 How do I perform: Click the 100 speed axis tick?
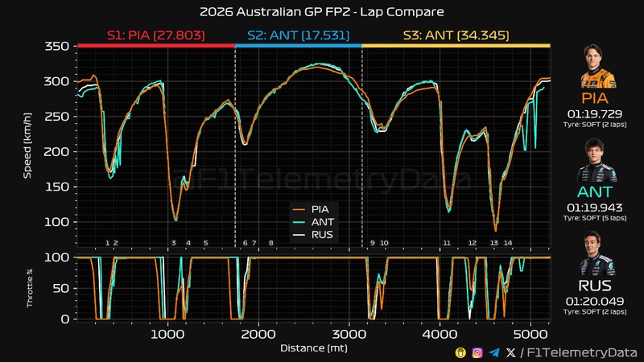(x=56, y=222)
